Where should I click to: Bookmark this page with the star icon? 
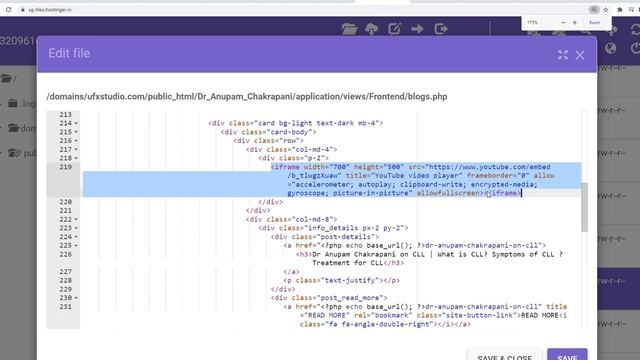coord(606,9)
